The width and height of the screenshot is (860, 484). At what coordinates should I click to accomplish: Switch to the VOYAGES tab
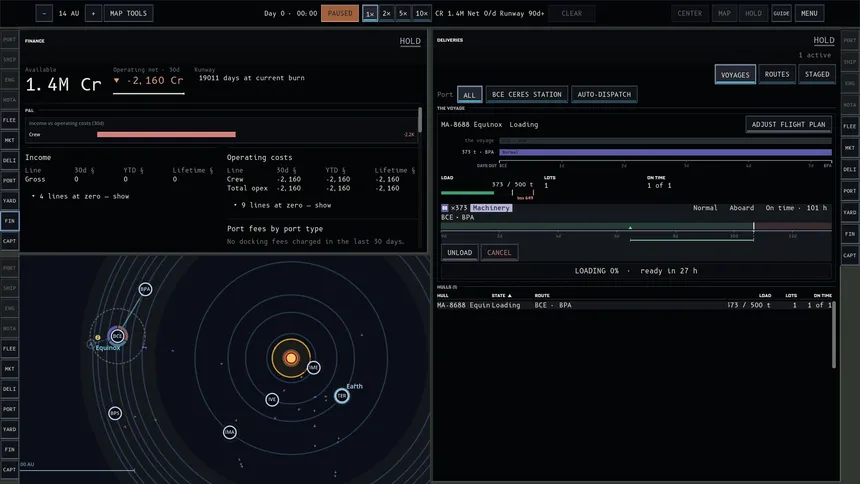(x=735, y=75)
